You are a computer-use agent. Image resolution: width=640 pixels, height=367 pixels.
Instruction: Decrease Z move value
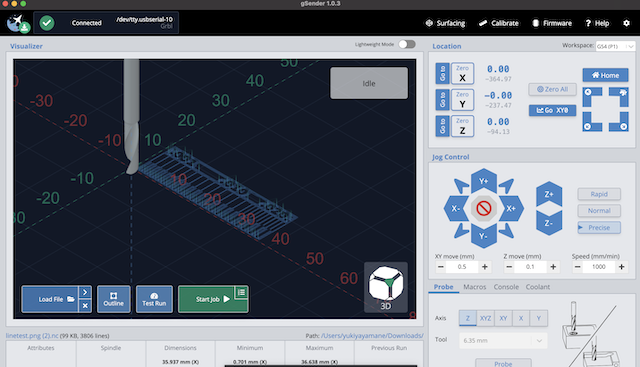pyautogui.click(x=509, y=267)
